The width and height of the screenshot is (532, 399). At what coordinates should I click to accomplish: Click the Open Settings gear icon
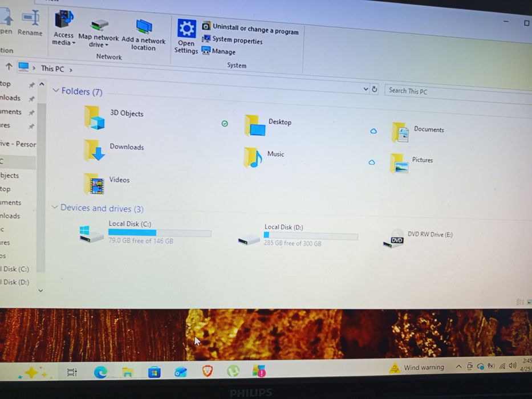(x=186, y=28)
